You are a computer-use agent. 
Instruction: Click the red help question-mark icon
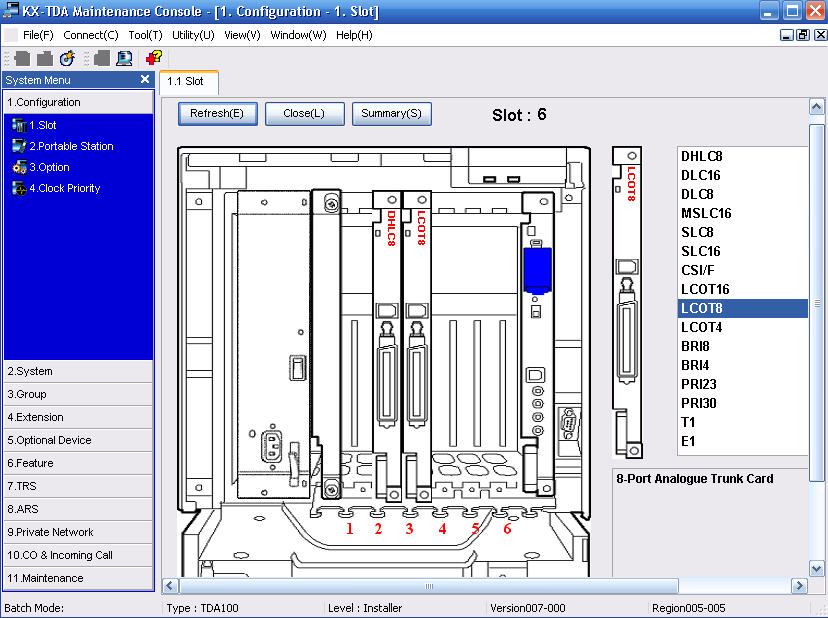click(154, 58)
